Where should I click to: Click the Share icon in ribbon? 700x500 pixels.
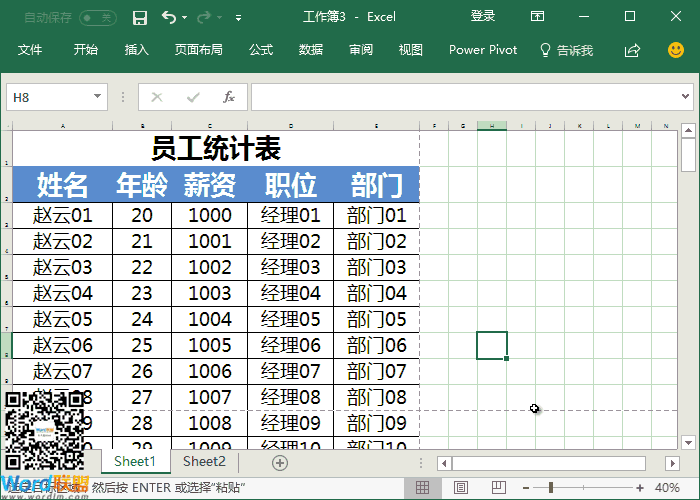pos(632,50)
